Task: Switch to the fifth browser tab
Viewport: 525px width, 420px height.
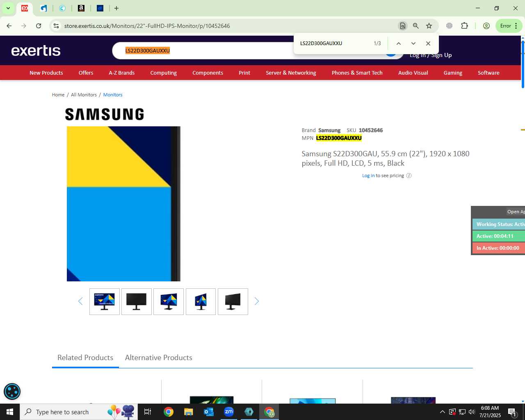Action: point(100,8)
